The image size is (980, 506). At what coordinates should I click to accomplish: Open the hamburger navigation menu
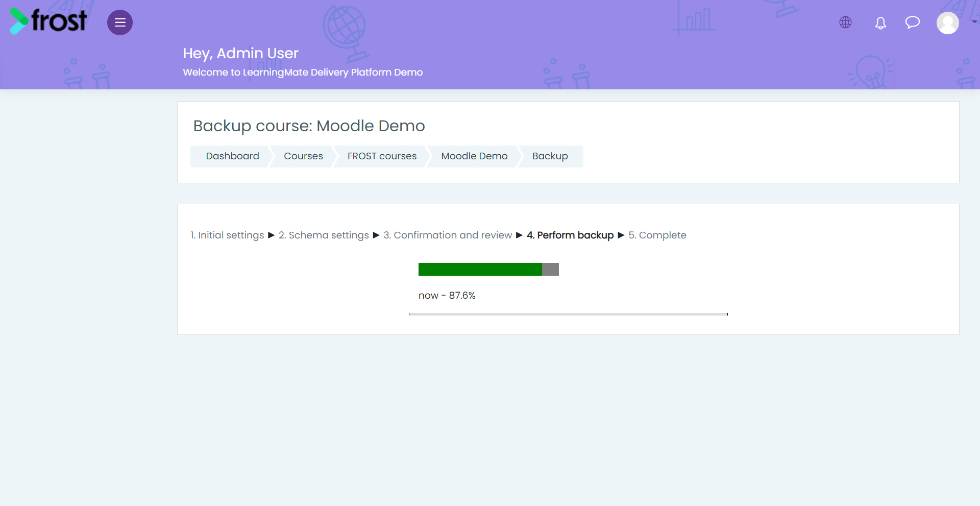click(x=120, y=22)
